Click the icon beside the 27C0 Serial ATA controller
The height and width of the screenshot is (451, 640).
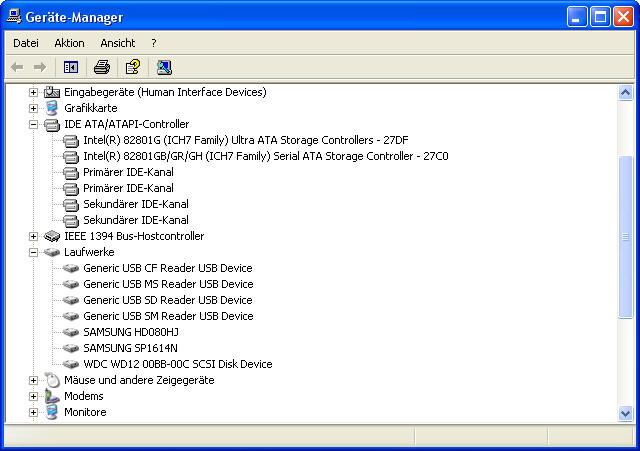[x=71, y=157]
